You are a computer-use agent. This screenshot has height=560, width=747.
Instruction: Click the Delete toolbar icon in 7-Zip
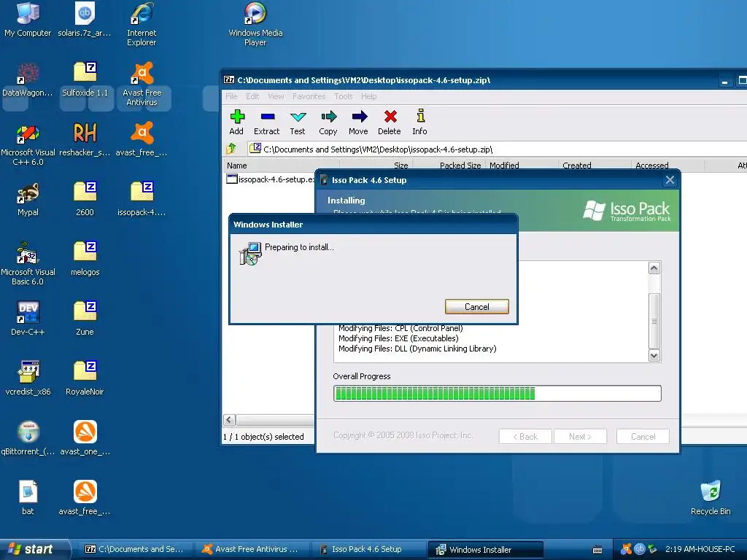[x=390, y=122]
